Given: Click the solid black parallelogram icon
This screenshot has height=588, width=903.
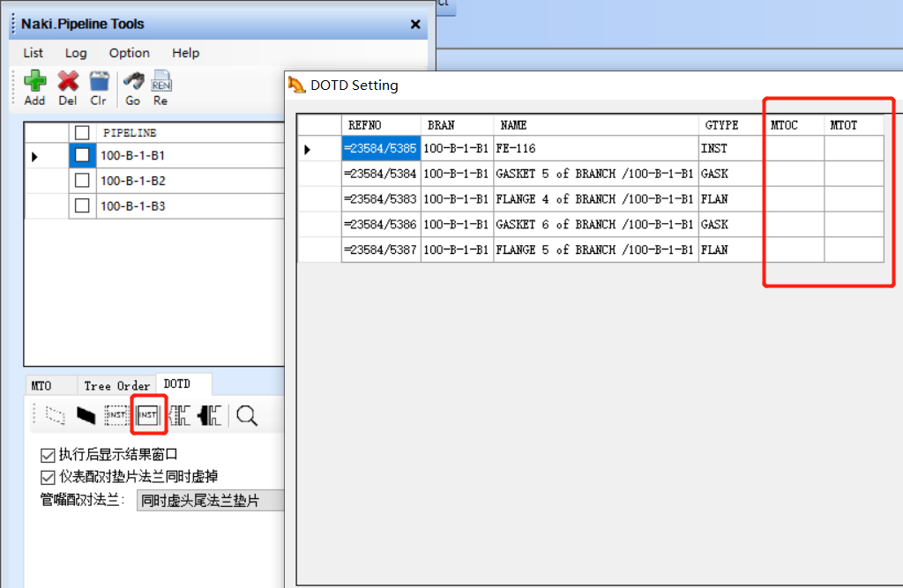Looking at the screenshot, I should click(x=86, y=415).
